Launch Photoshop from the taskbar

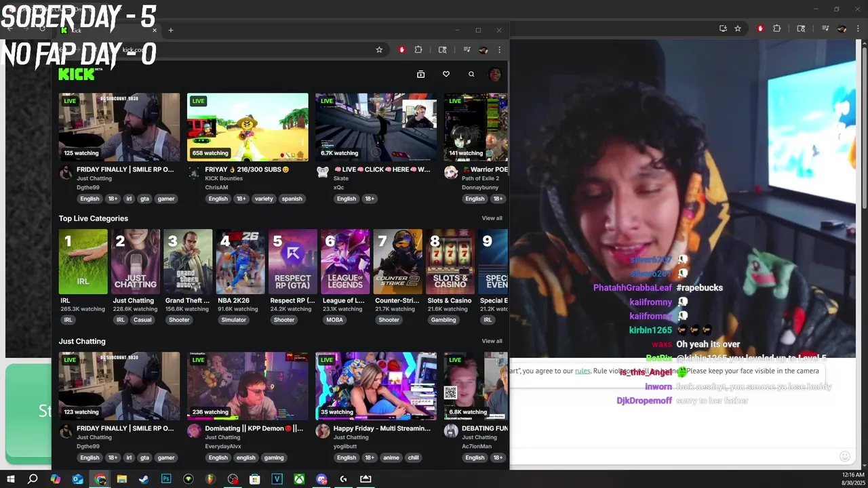(166, 479)
